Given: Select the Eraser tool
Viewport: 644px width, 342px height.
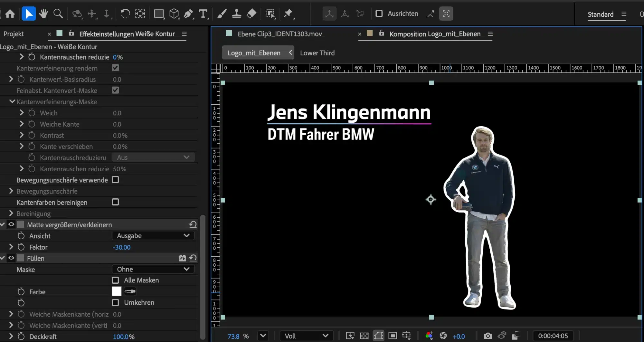Looking at the screenshot, I should 251,14.
